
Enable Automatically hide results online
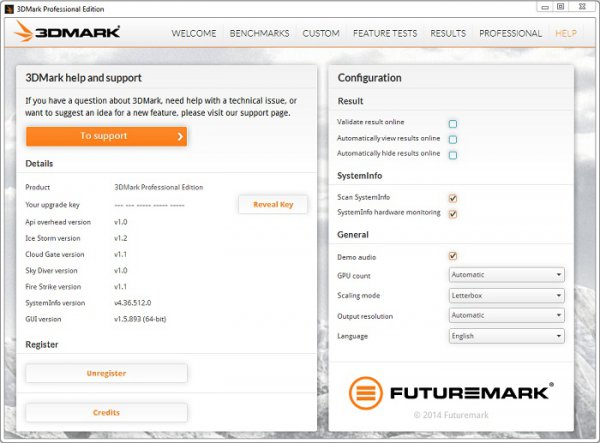click(453, 155)
